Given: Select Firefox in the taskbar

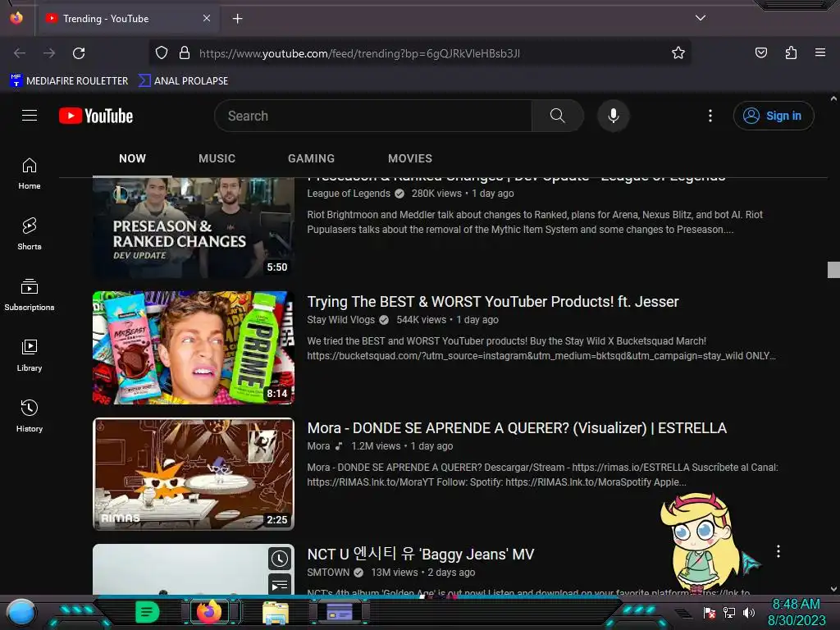Looking at the screenshot, I should (x=209, y=612).
